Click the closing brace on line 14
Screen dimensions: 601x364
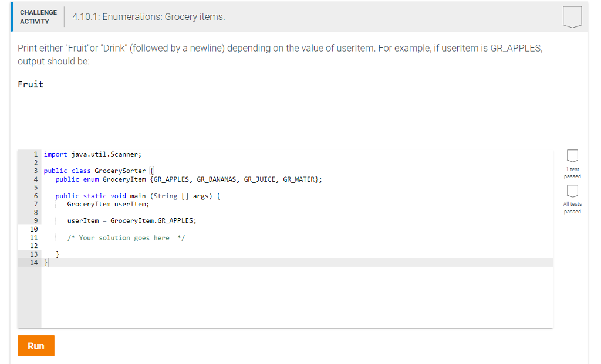click(x=46, y=262)
